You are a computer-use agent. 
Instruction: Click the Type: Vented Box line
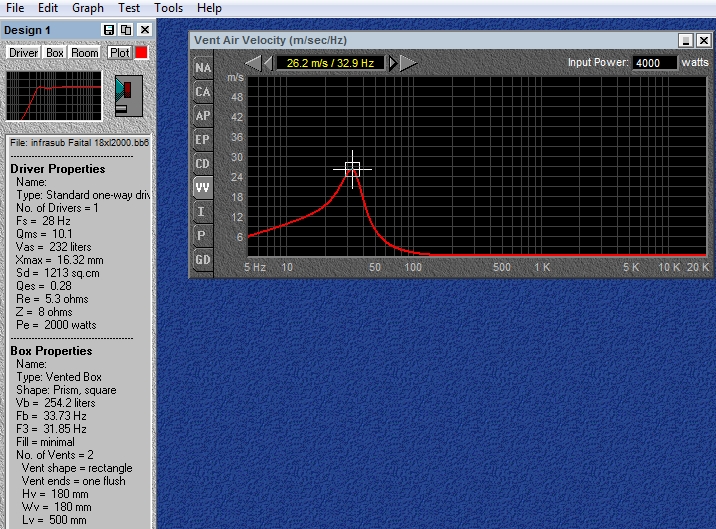(59, 377)
